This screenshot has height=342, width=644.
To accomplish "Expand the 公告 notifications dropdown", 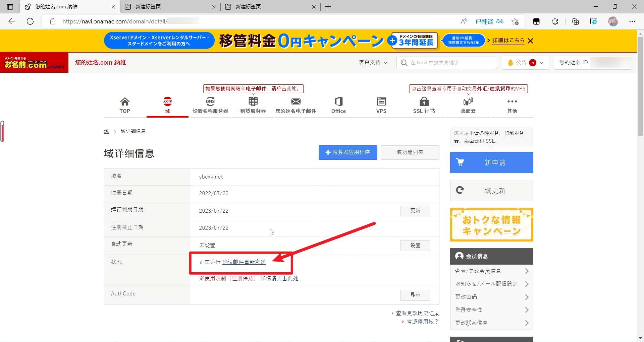I will pyautogui.click(x=525, y=63).
